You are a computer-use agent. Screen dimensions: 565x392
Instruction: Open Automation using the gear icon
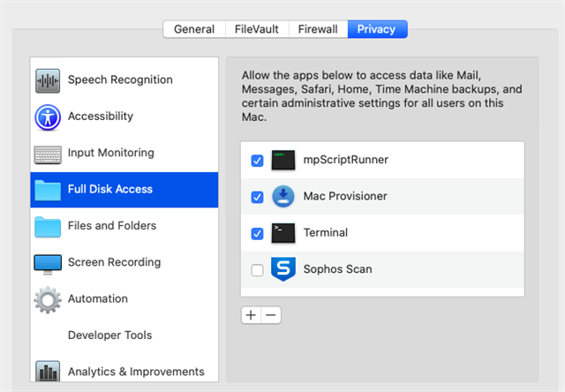click(48, 299)
